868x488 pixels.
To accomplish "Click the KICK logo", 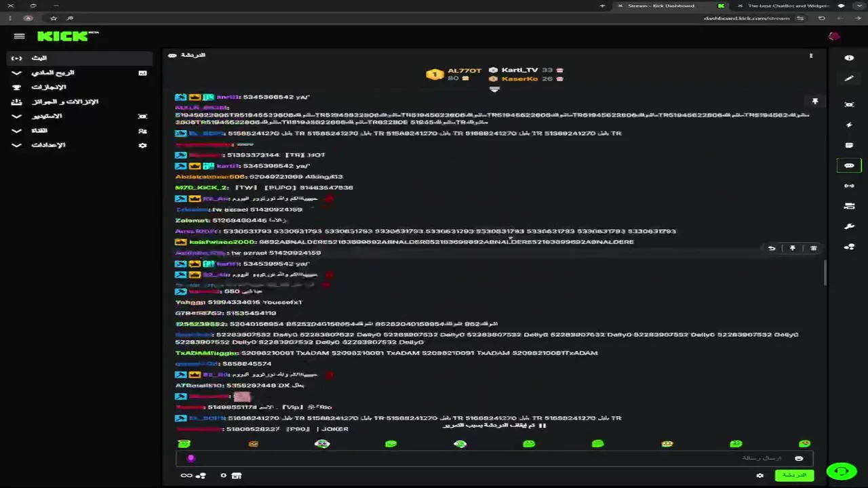I will coord(68,37).
